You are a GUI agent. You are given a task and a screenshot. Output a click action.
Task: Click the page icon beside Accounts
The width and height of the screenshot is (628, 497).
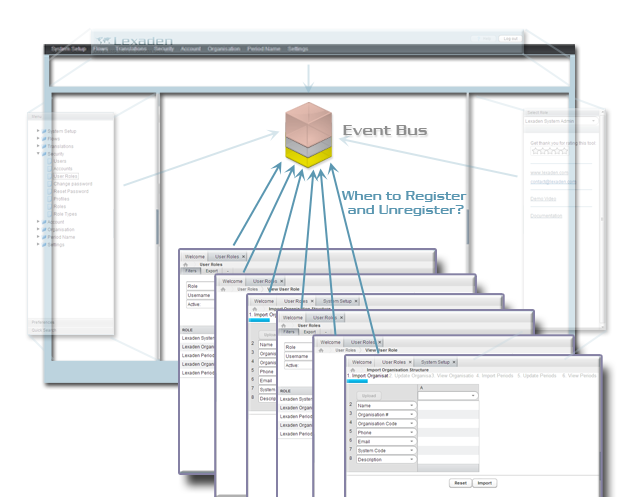[x=50, y=169]
